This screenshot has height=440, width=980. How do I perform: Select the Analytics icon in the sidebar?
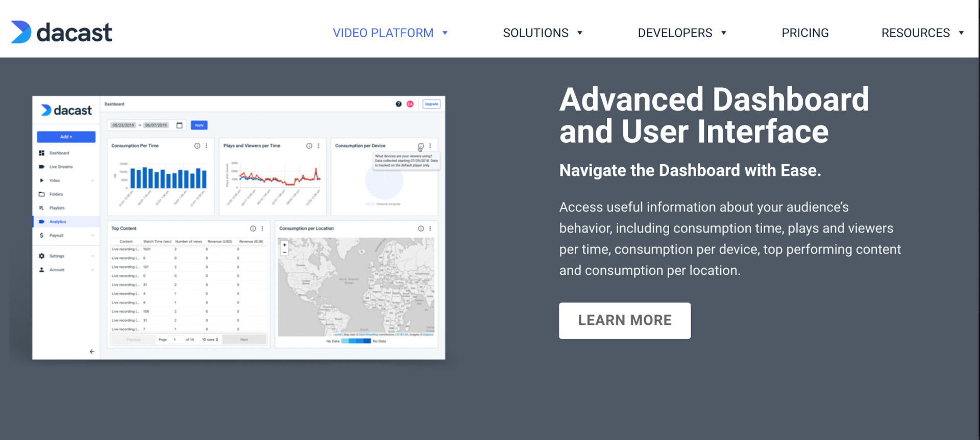[x=41, y=222]
